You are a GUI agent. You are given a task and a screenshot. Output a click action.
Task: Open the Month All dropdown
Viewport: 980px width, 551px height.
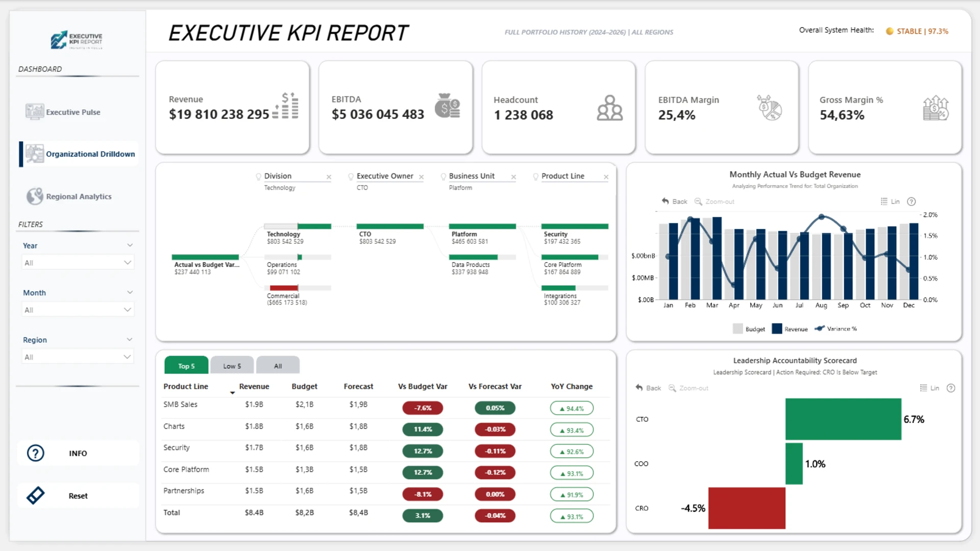[78, 310]
